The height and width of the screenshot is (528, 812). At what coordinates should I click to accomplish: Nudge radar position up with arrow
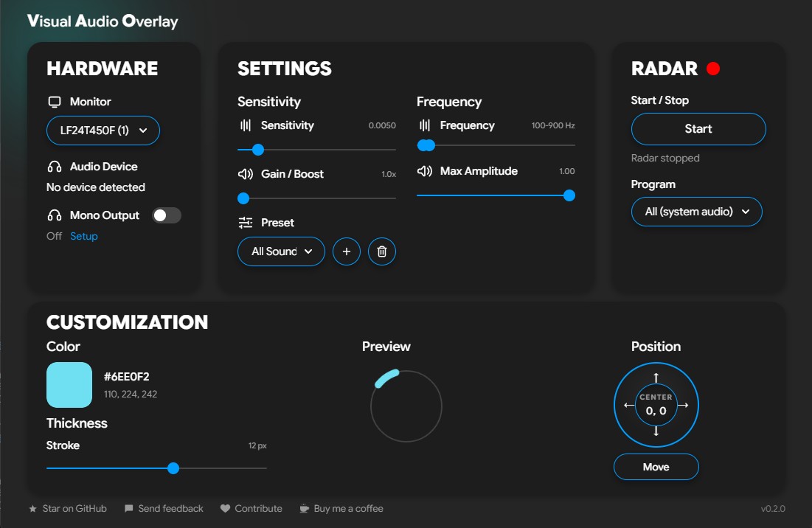pyautogui.click(x=656, y=378)
